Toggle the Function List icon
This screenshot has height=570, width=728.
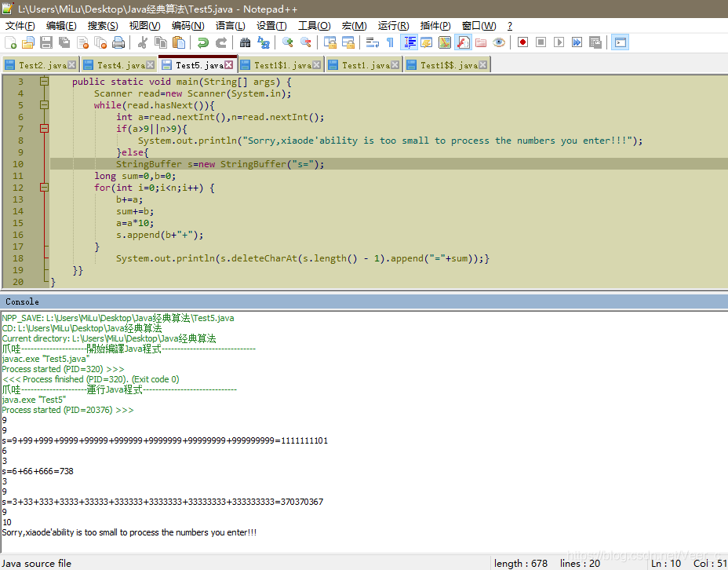(x=463, y=42)
